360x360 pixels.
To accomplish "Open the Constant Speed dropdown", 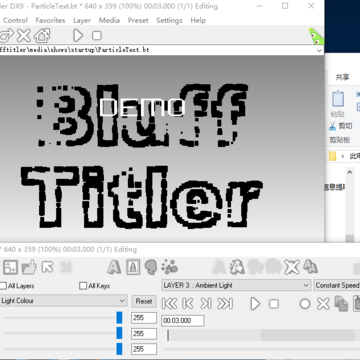I will coord(337,286).
